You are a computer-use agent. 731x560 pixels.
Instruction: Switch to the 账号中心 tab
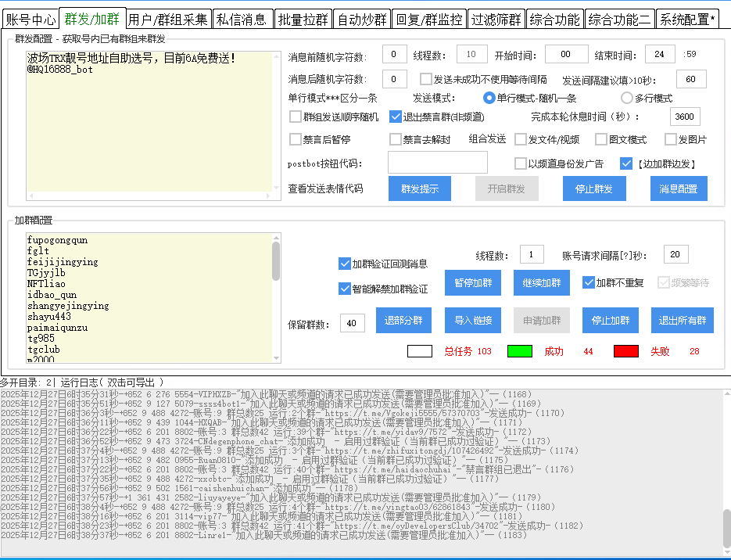pos(30,20)
